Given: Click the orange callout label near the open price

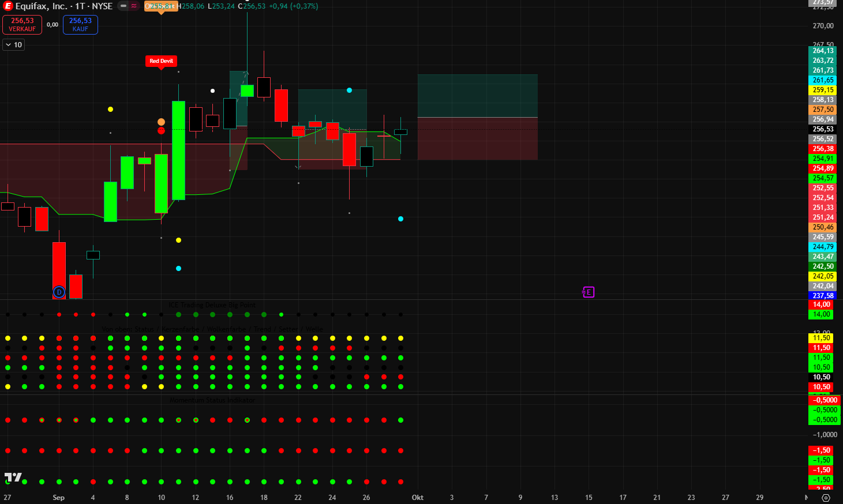Looking at the screenshot, I should [160, 7].
